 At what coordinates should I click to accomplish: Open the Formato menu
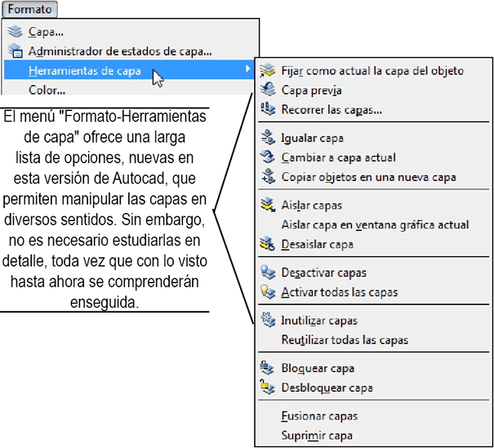(x=29, y=9)
